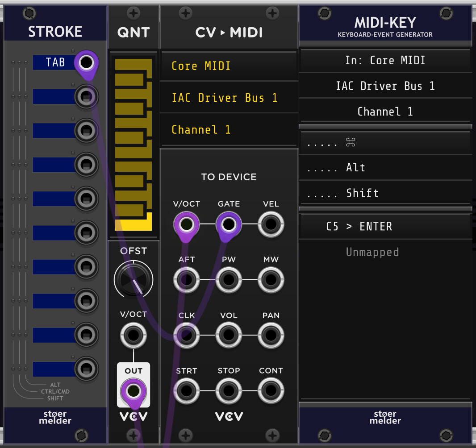Click the QNT OUT output jack
Screen dimensions: 476x448
133,391
